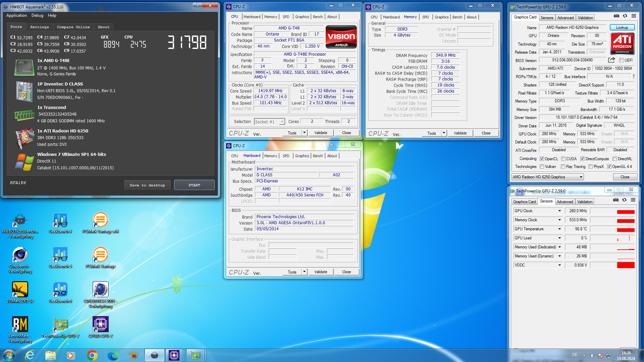Click the camera icon in the GPU-Z Sensors window
644x362 pixels.
click(x=616, y=200)
